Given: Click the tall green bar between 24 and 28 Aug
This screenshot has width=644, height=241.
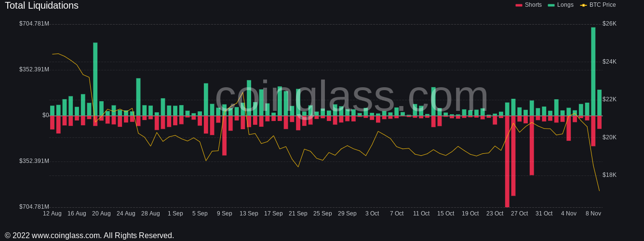Looking at the screenshot, I should (138, 97).
